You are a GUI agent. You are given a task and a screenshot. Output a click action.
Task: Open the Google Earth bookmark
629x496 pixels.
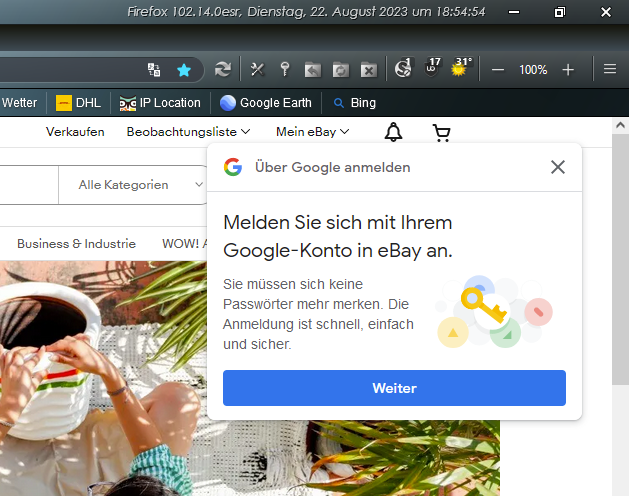click(266, 103)
